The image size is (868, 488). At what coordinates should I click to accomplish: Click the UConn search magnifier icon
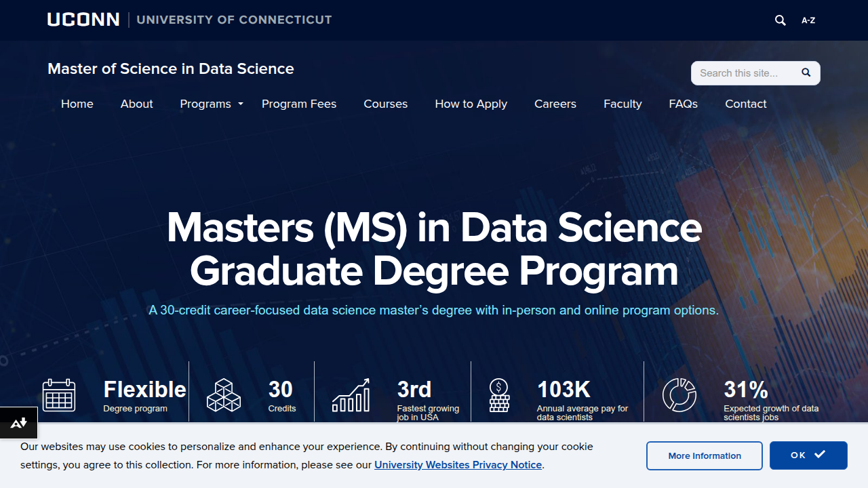(781, 20)
